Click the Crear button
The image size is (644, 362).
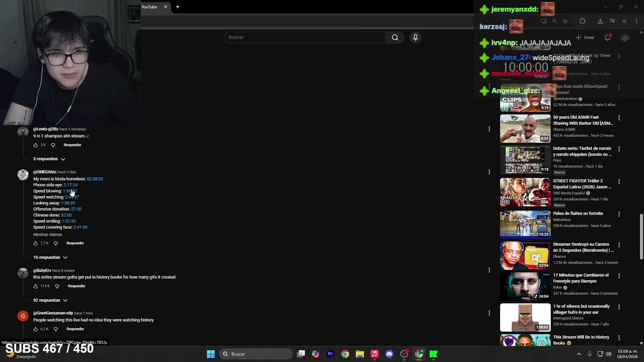(x=585, y=38)
